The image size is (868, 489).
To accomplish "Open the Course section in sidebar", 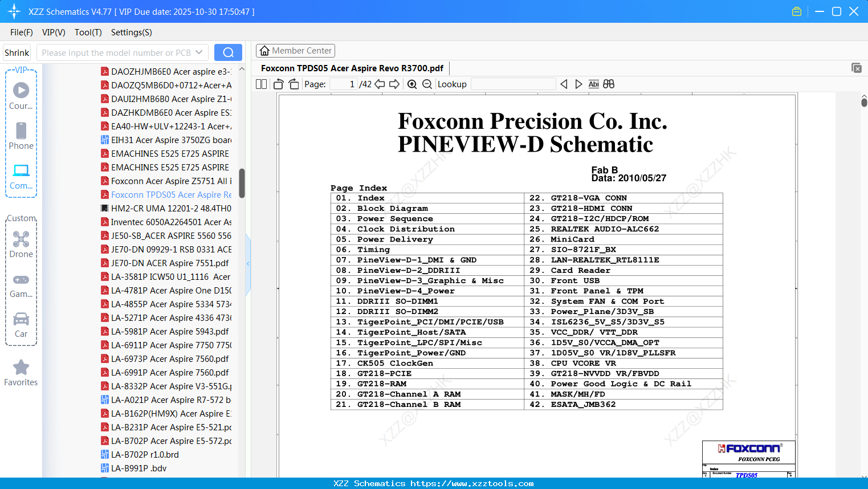I will [x=21, y=96].
